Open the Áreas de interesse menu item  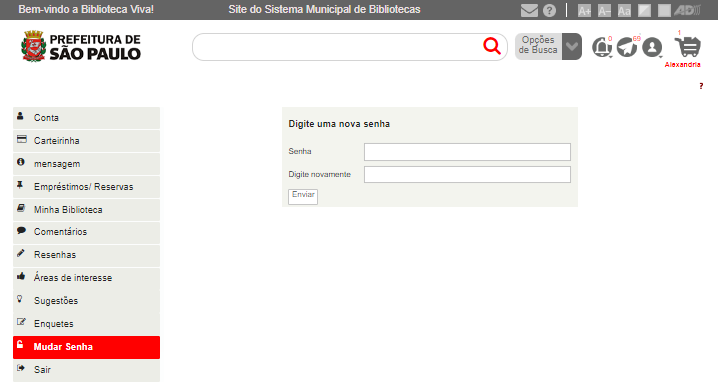point(87,278)
